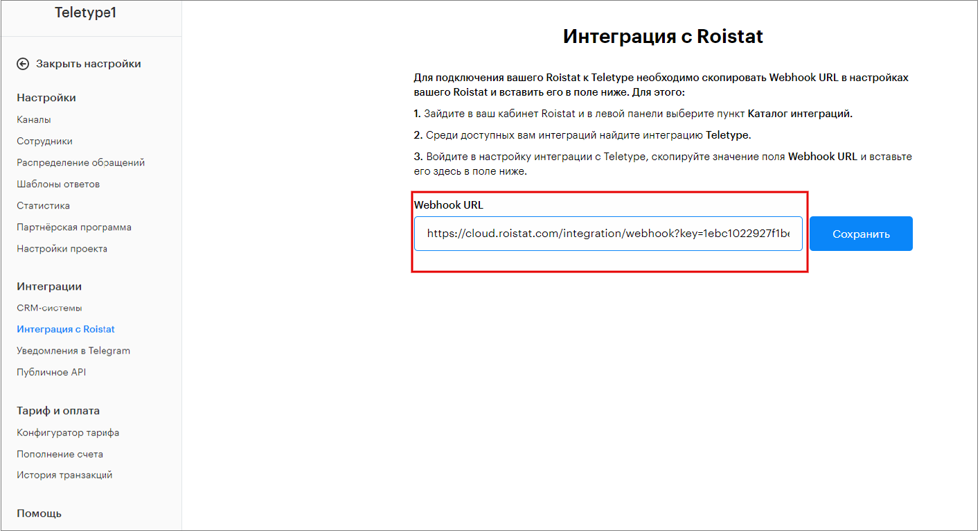
Task: Go to Сотрудники section
Action: (x=44, y=141)
